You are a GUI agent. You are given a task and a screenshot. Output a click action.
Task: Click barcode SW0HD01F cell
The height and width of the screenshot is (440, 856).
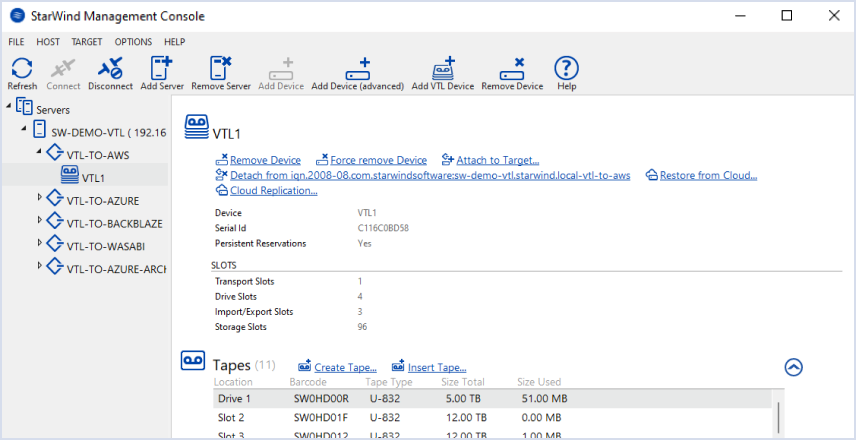pyautogui.click(x=321, y=418)
